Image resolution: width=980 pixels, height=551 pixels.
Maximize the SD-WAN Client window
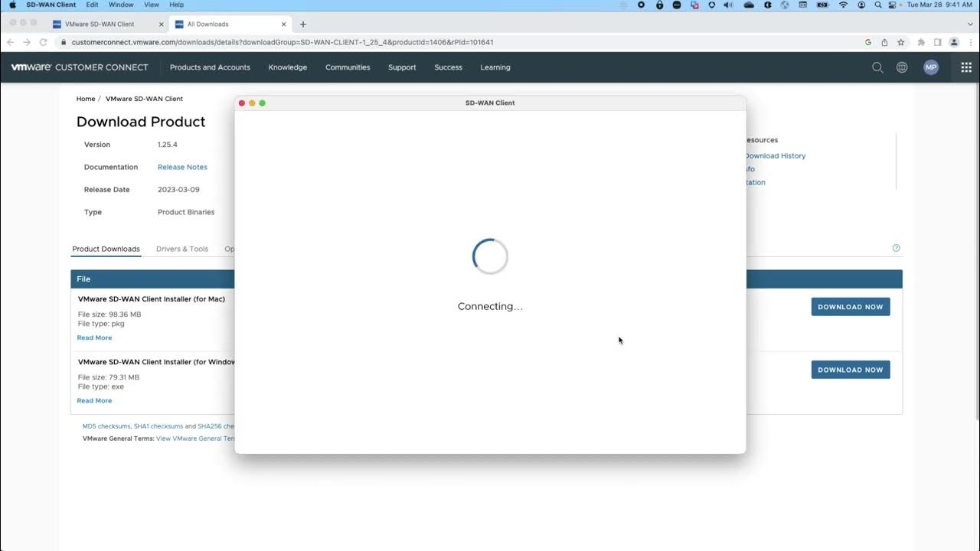point(262,103)
